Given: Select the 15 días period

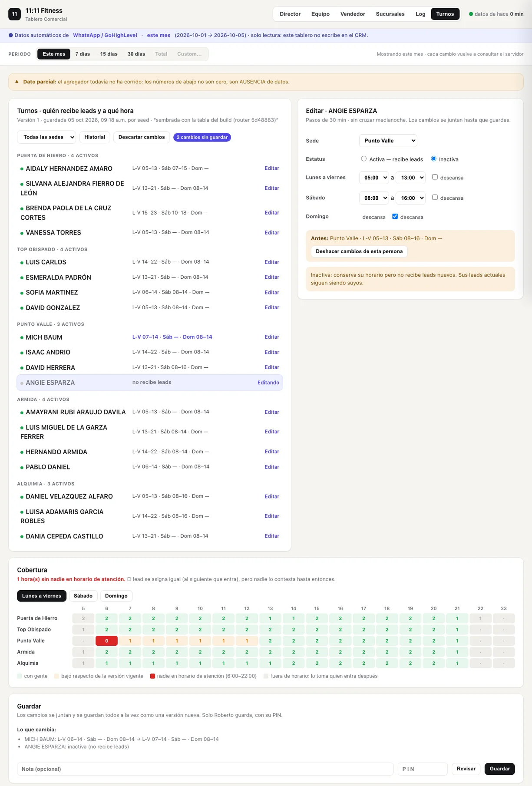Looking at the screenshot, I should point(109,54).
